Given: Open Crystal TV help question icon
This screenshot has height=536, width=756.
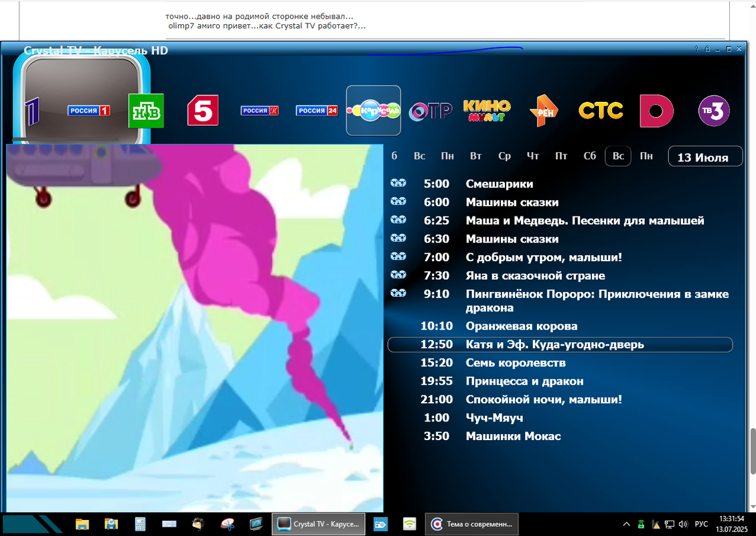Looking at the screenshot, I should click(x=696, y=49).
